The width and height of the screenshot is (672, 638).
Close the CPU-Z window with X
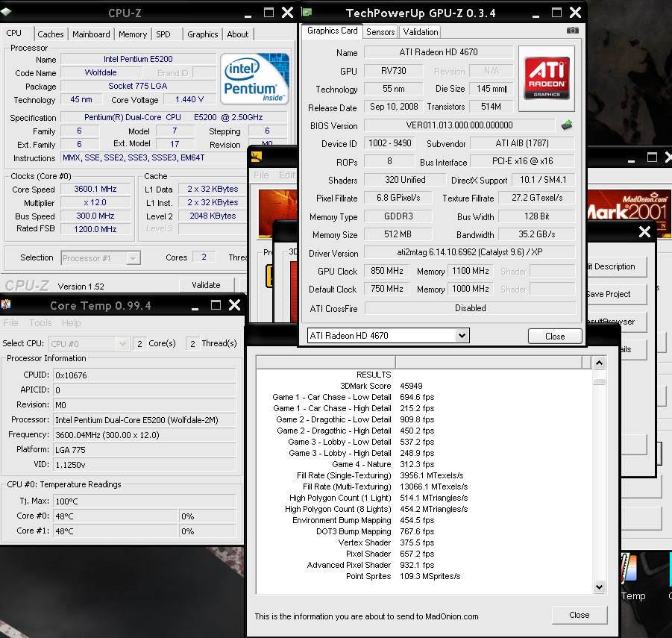(287, 13)
